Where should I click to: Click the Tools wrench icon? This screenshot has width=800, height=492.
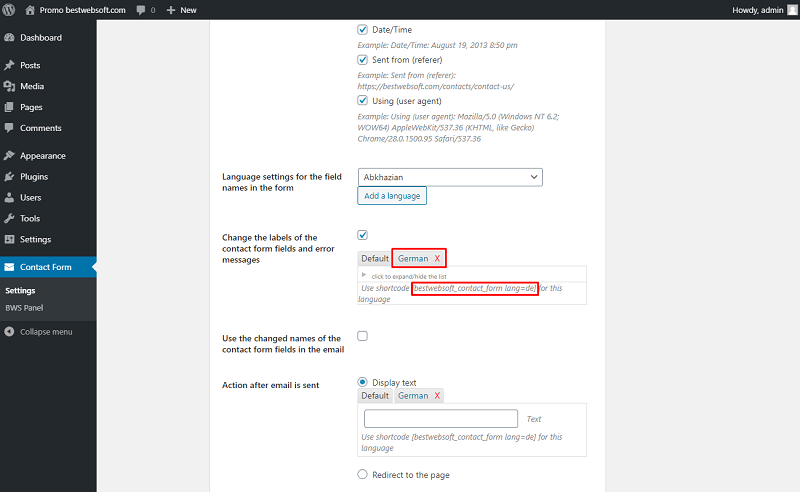(9, 218)
